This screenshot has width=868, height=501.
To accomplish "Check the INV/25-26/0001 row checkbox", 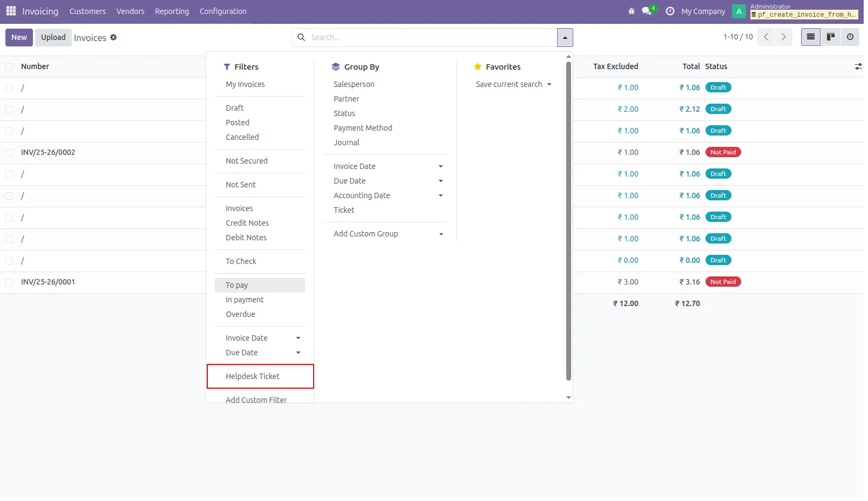I will point(9,282).
